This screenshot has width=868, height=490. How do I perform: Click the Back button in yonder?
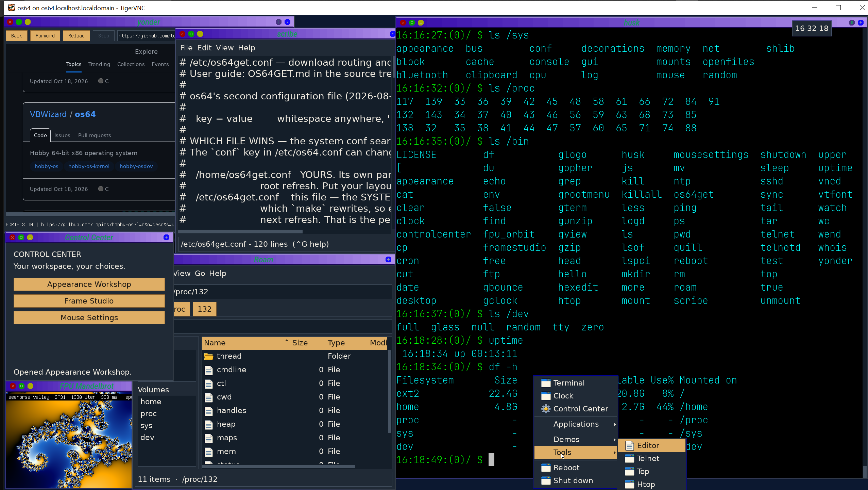[16, 36]
